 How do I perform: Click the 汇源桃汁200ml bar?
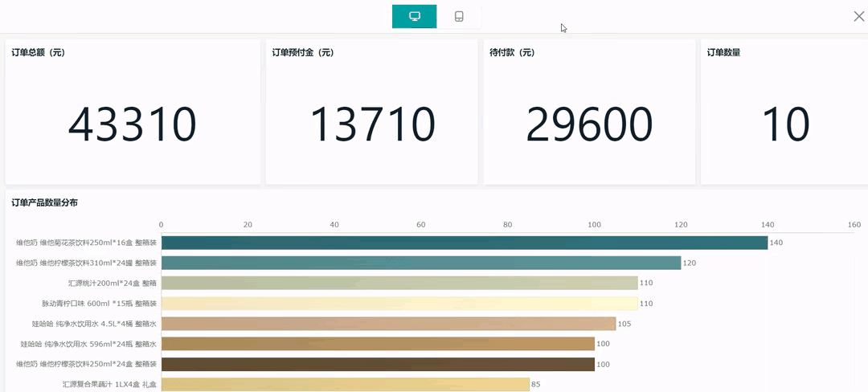(x=399, y=283)
